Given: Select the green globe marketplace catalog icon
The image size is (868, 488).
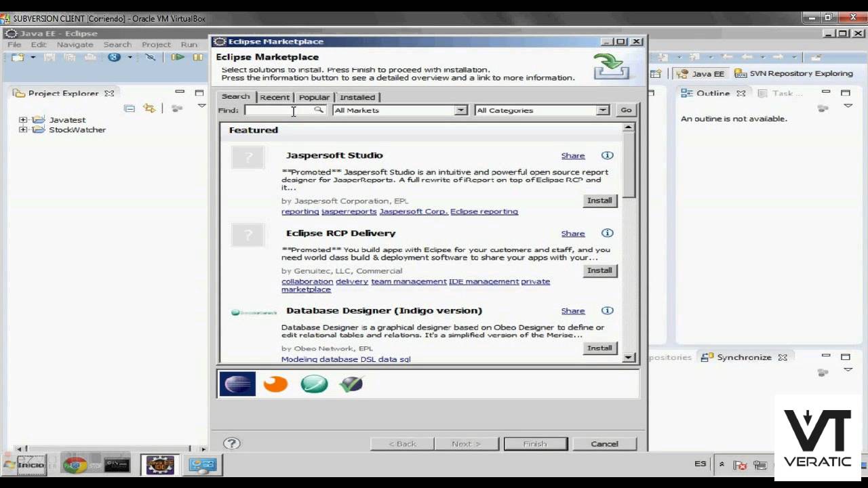Looking at the screenshot, I should pos(314,384).
